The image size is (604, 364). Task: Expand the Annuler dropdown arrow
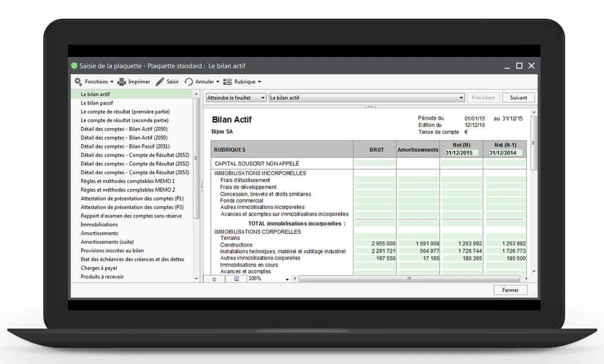pyautogui.click(x=218, y=82)
